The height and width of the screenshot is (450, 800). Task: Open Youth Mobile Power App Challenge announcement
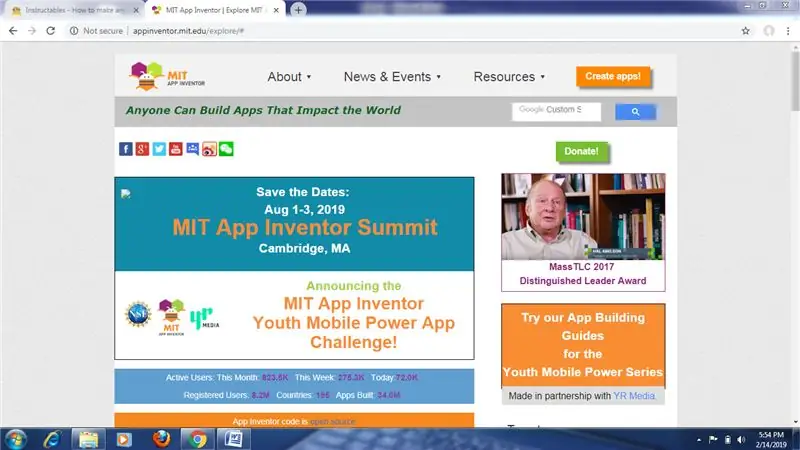pyautogui.click(x=294, y=315)
